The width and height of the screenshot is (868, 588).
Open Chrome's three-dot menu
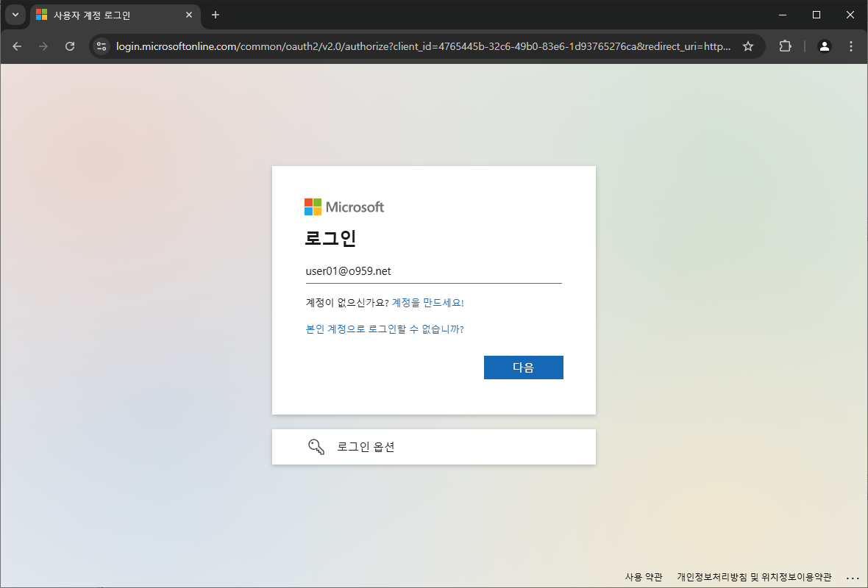[x=851, y=46]
